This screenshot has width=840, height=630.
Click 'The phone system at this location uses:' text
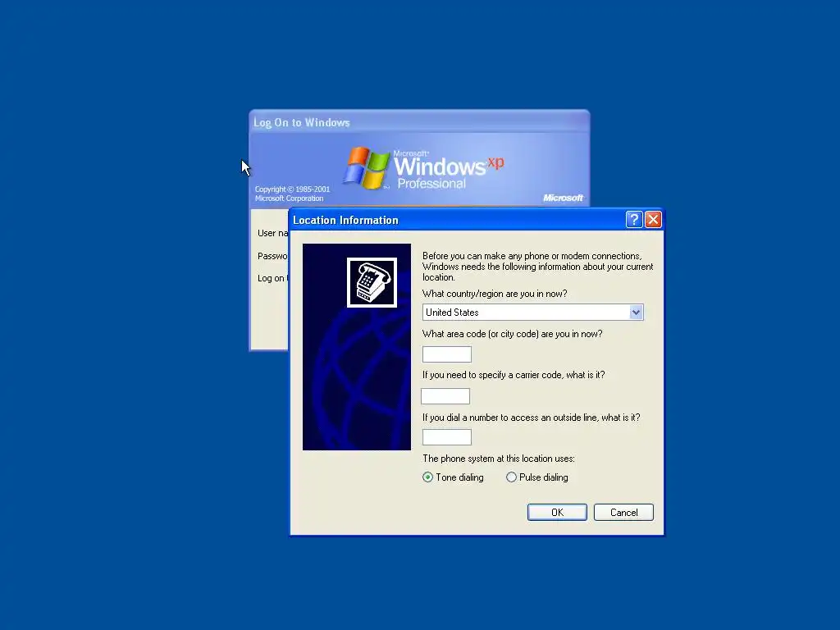pyautogui.click(x=498, y=459)
